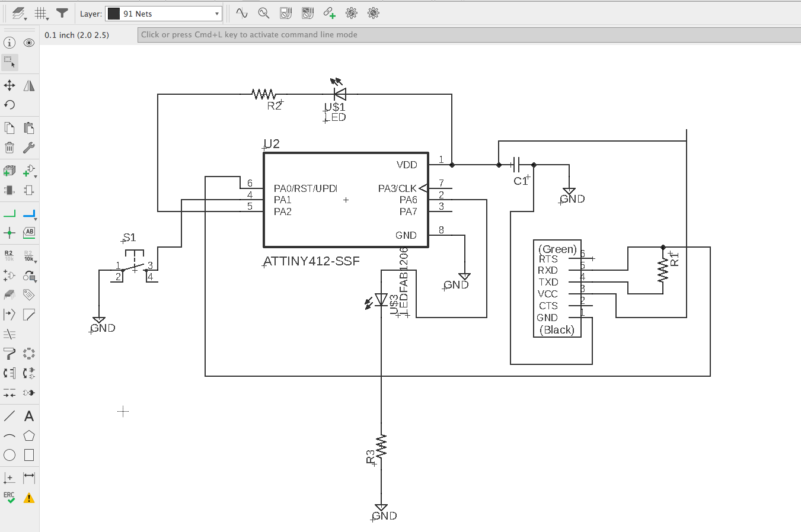Click the first multimeter probe icon
Viewport: 801px width, 532px height.
click(285, 13)
